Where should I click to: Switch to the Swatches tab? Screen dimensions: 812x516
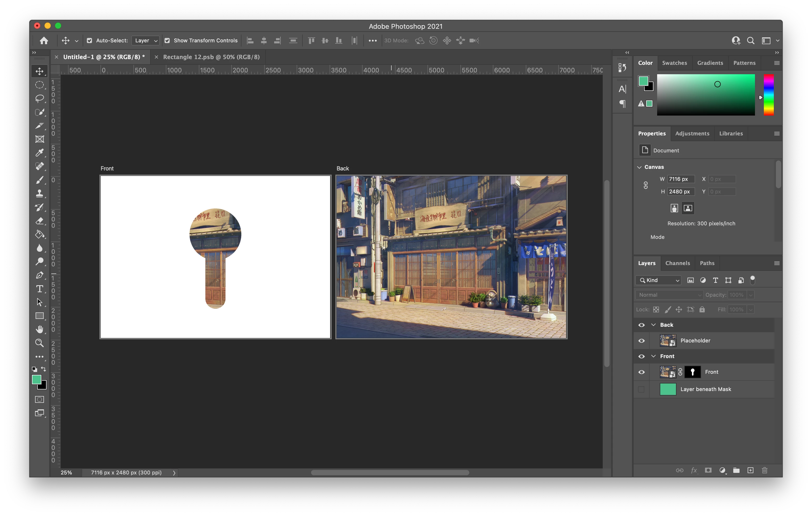pos(674,63)
